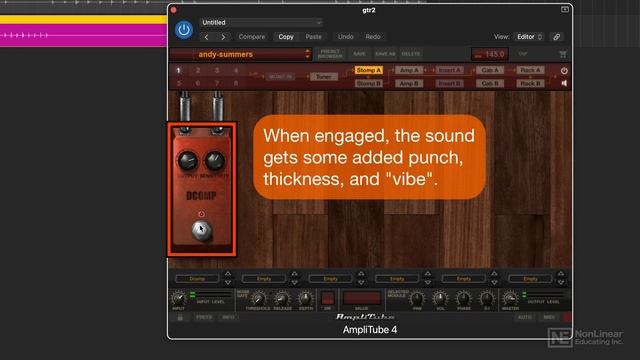Viewport: 640px width, 360px height.
Task: Adjust the selected module Vol knob
Action: point(440,299)
